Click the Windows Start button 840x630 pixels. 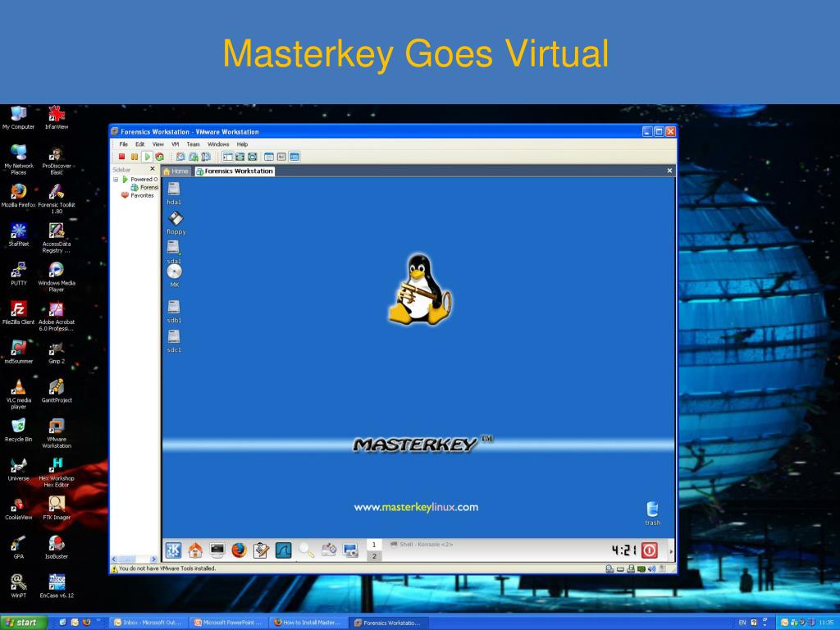[22, 623]
